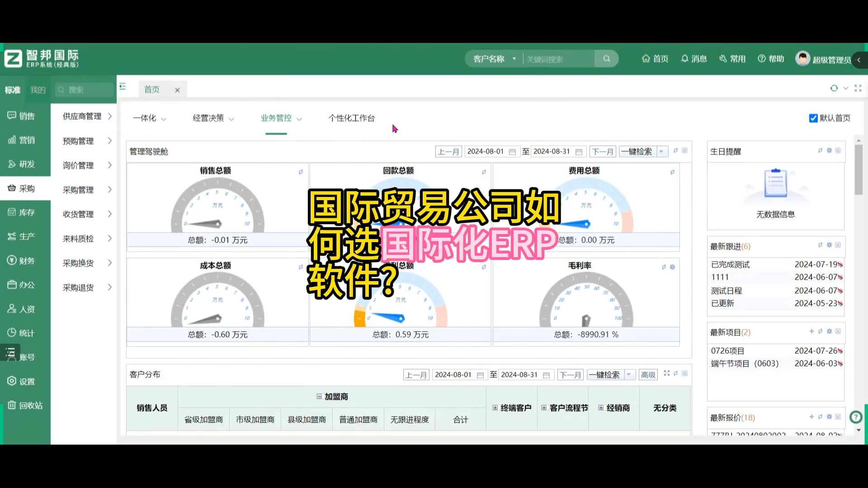Open the 回收站 sidebar module
The width and height of the screenshot is (868, 488).
(25, 405)
